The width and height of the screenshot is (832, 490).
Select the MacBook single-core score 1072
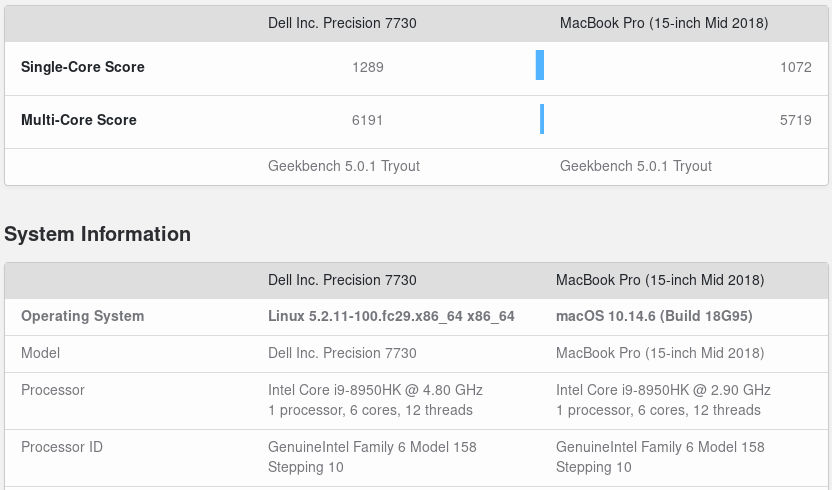pos(795,67)
